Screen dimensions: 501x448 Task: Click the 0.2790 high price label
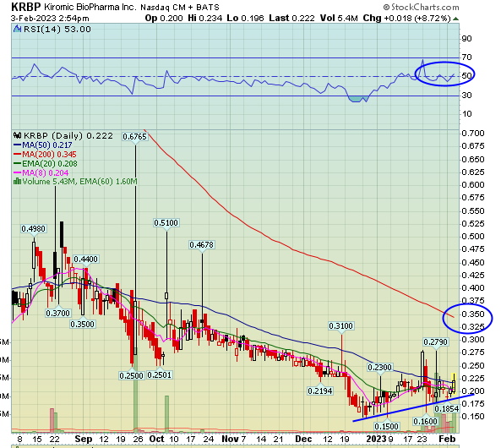[x=435, y=342]
